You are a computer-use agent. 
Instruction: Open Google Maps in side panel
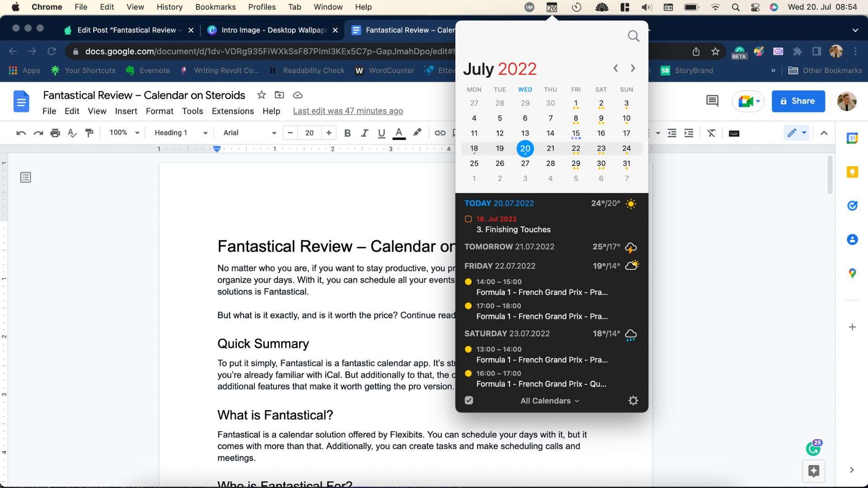point(852,273)
